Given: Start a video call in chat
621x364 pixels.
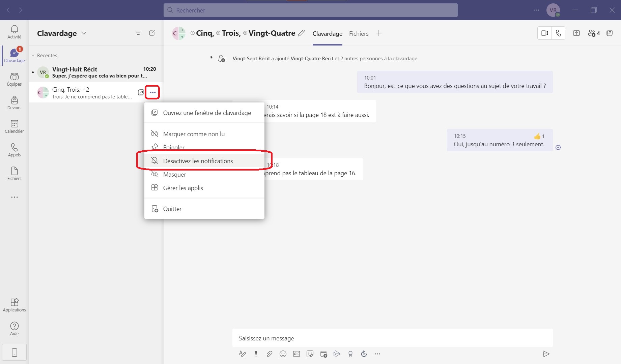Looking at the screenshot, I should click(x=544, y=33).
